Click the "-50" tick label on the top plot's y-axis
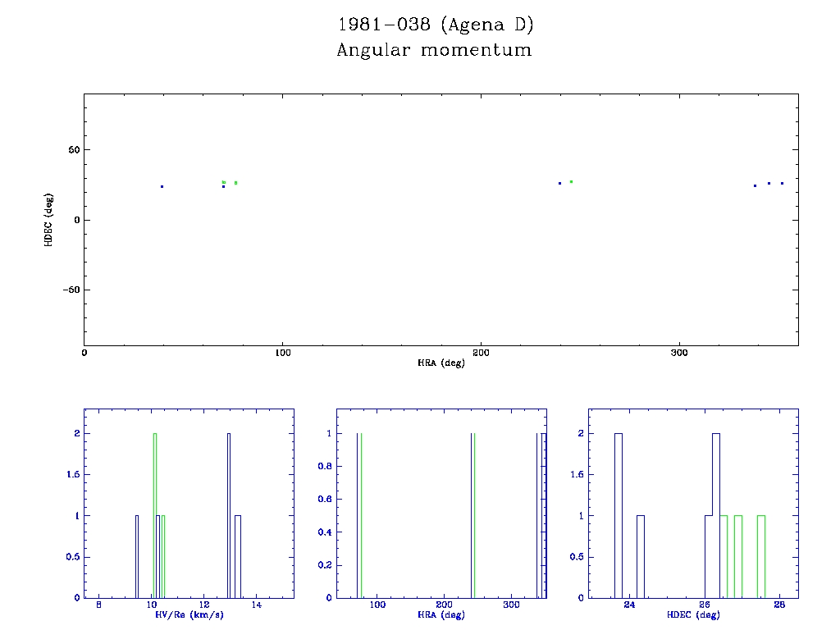Image resolution: width=840 pixels, height=630 pixels. tap(71, 290)
